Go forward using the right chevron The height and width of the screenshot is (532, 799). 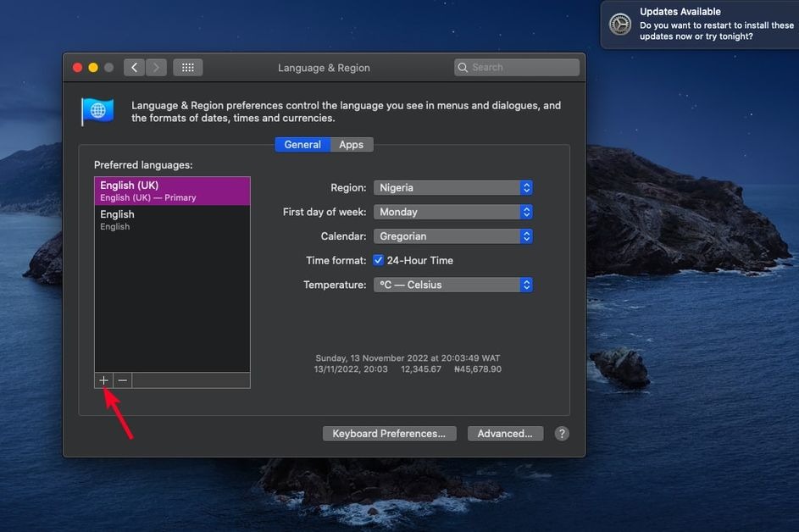[156, 68]
